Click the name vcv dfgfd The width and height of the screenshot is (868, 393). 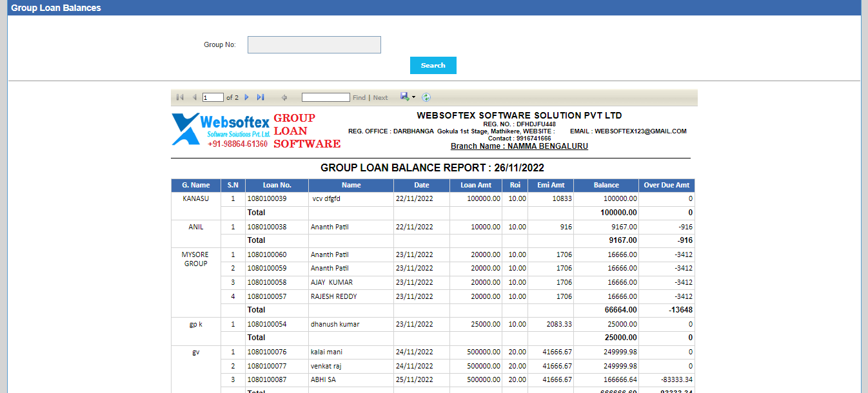pos(326,198)
